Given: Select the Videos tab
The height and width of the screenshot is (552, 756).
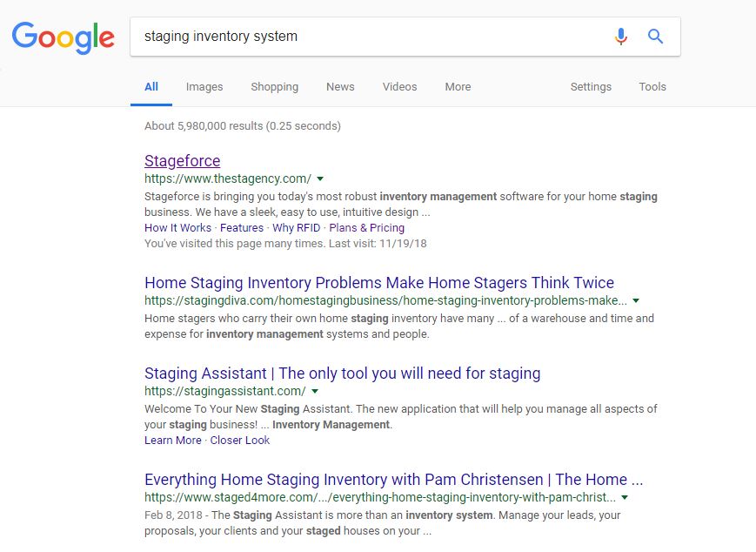Looking at the screenshot, I should tap(399, 87).
